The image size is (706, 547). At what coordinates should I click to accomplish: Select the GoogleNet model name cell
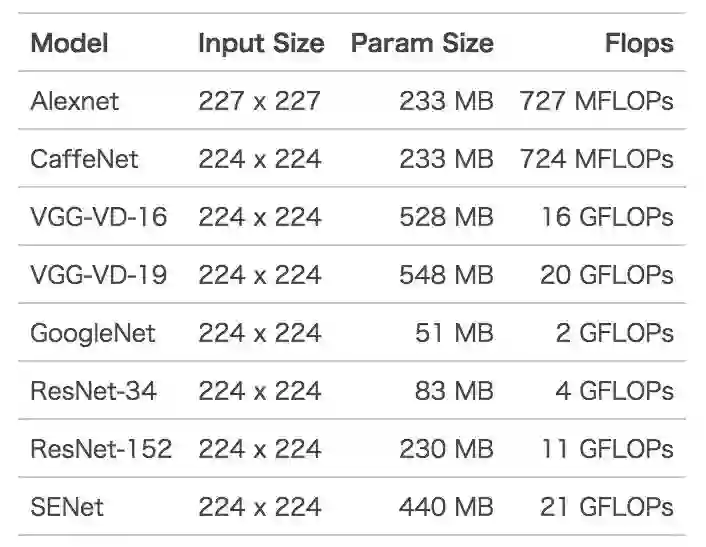pos(93,333)
